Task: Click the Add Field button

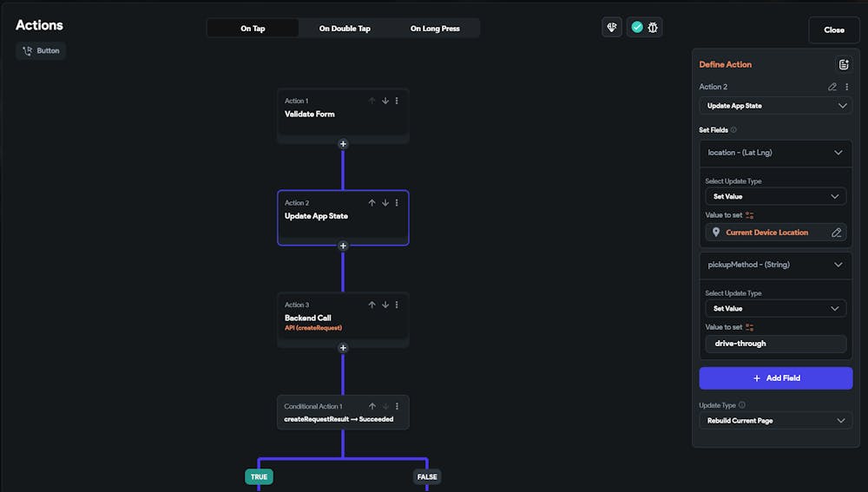Action: 775,378
